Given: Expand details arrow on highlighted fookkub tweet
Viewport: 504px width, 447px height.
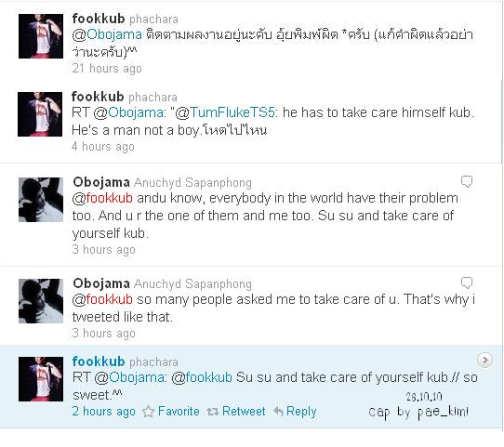Looking at the screenshot, I should (x=484, y=360).
